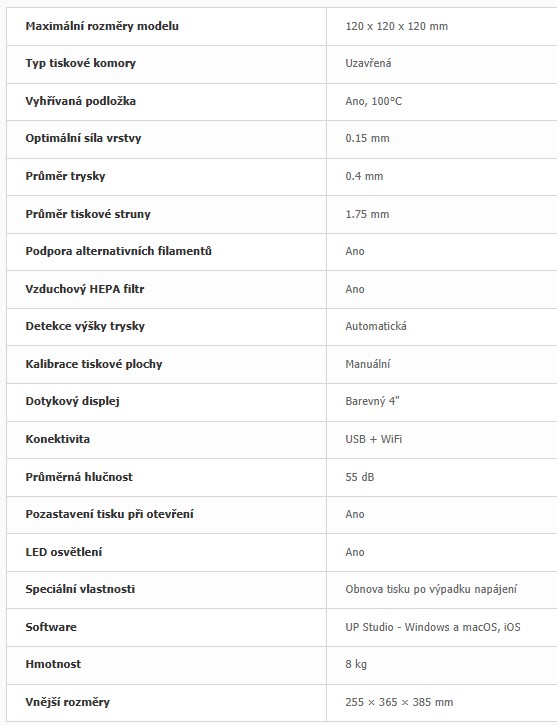Screen dimensions: 557x725
Task: Select the Obnova tisku po výpadku napájení text
Action: [431, 589]
